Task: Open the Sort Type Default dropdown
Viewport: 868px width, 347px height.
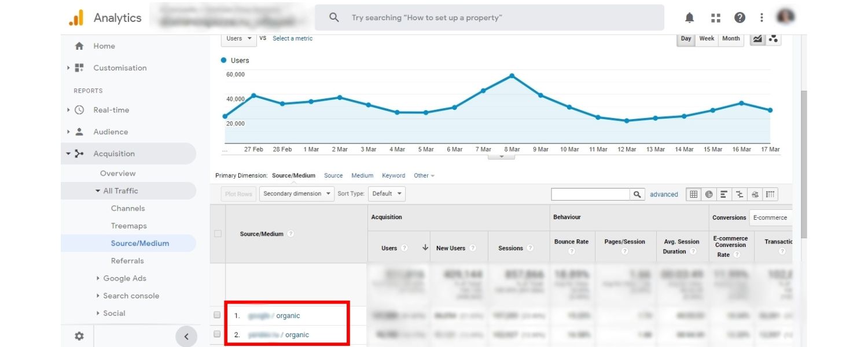Action: pos(387,194)
